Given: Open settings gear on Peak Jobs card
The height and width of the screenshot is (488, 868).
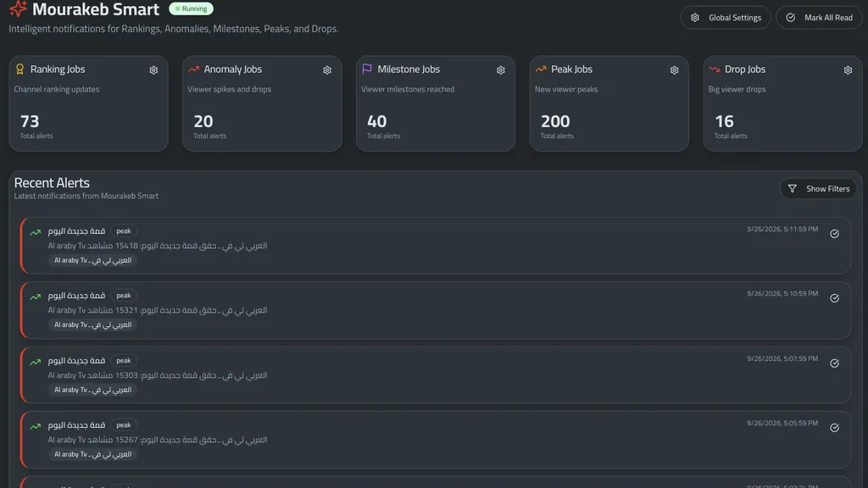Looking at the screenshot, I should [x=674, y=70].
